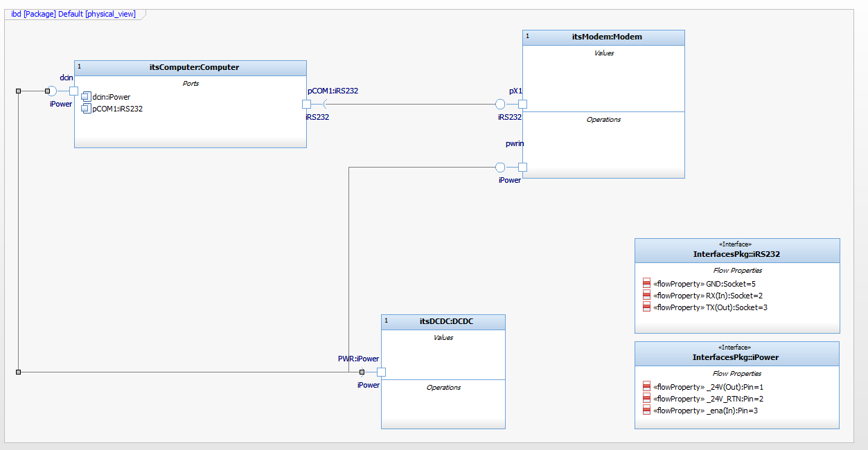The image size is (868, 450).
Task: Select the pX1 port on the Modem block
Action: point(522,104)
